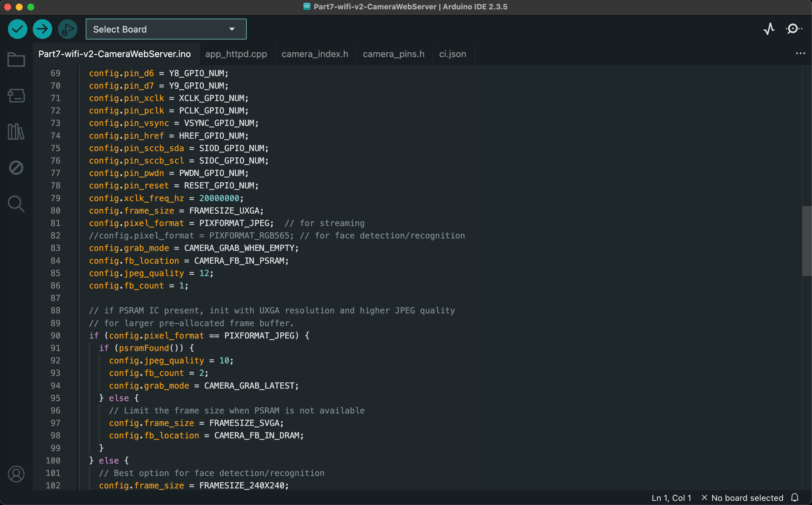This screenshot has height=505, width=812.
Task: Open the account profile icon
Action: pyautogui.click(x=16, y=474)
